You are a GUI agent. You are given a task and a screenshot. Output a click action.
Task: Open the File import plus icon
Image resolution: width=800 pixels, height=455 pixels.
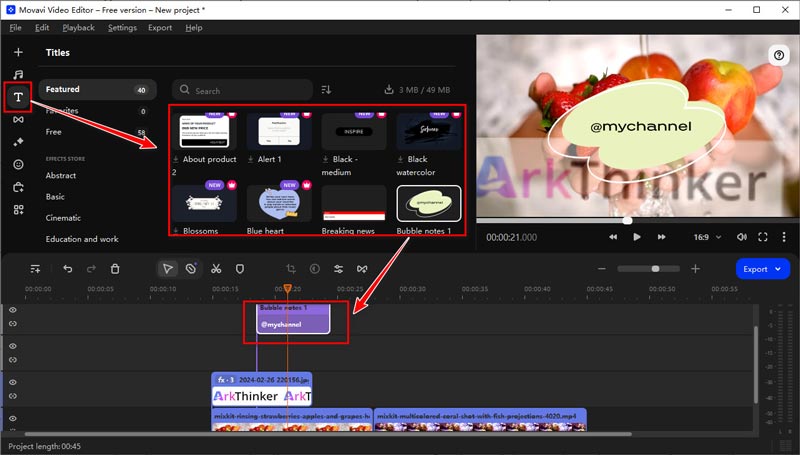(x=18, y=52)
